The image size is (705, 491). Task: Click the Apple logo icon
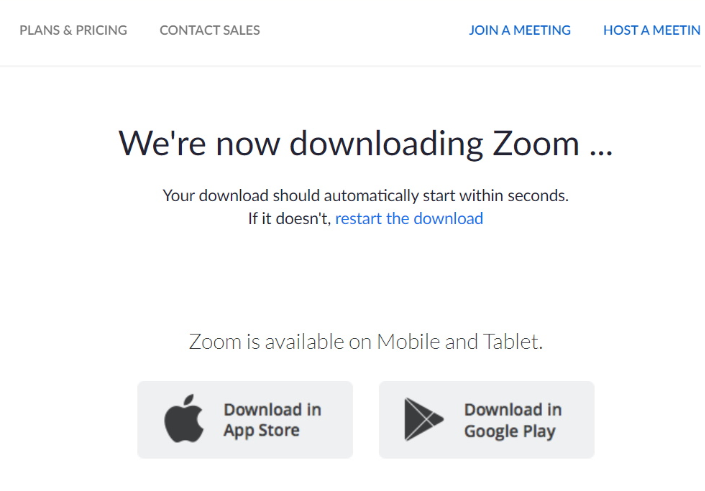pyautogui.click(x=184, y=419)
